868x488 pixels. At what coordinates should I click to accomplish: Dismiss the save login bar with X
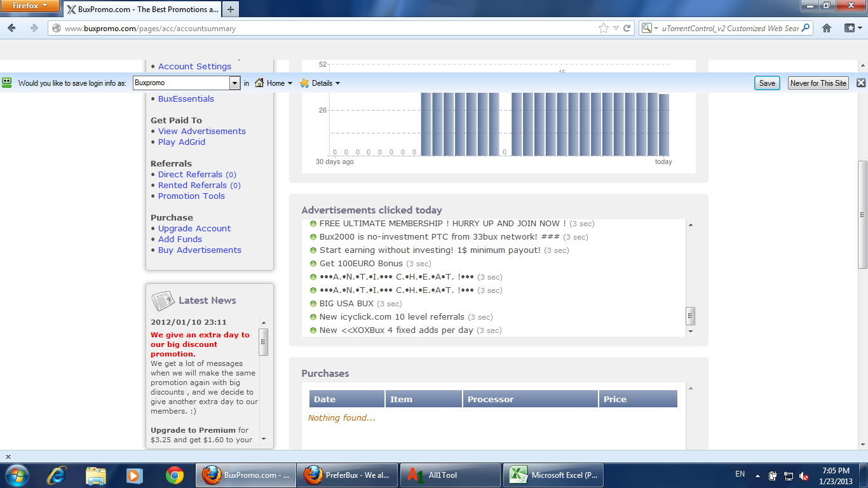click(x=861, y=83)
